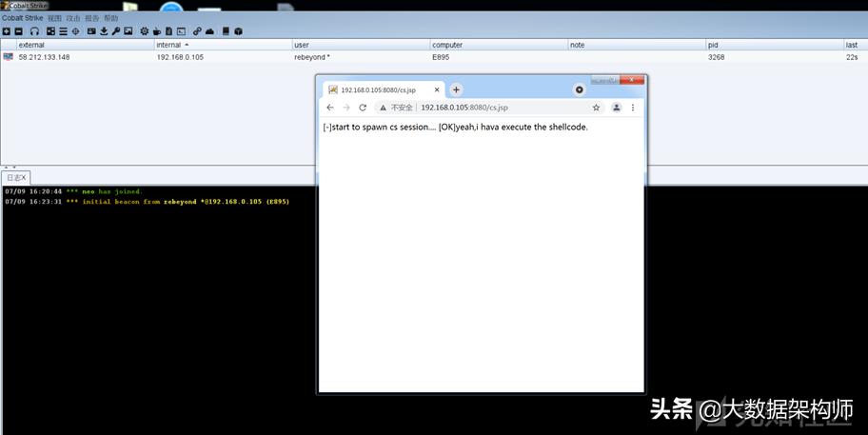
Task: Go forward in Chrome browser
Action: coord(346,108)
